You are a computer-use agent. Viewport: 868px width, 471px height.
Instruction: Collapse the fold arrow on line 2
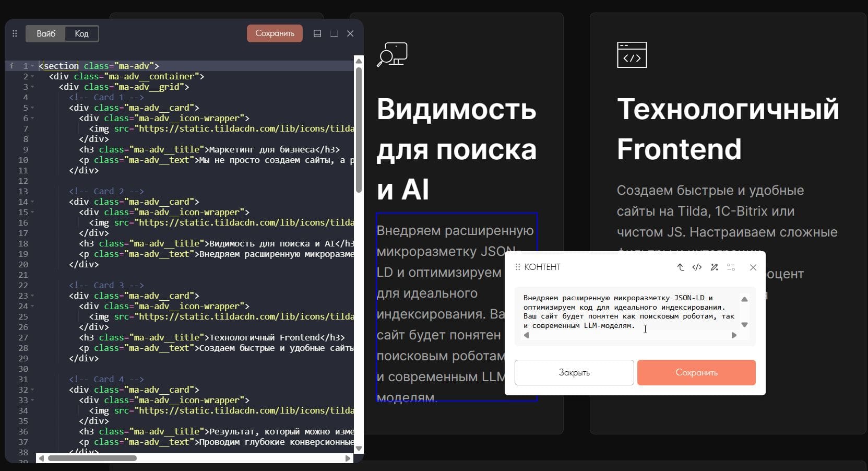coord(32,77)
